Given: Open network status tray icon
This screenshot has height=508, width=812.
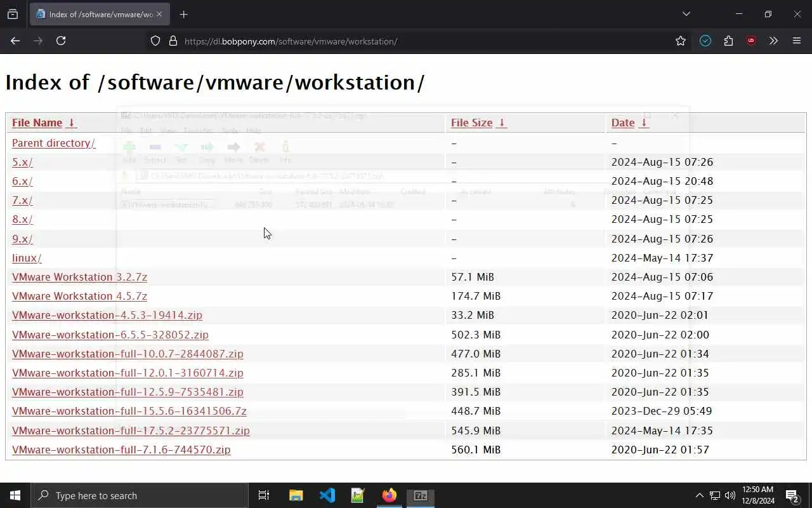Looking at the screenshot, I should (x=715, y=495).
